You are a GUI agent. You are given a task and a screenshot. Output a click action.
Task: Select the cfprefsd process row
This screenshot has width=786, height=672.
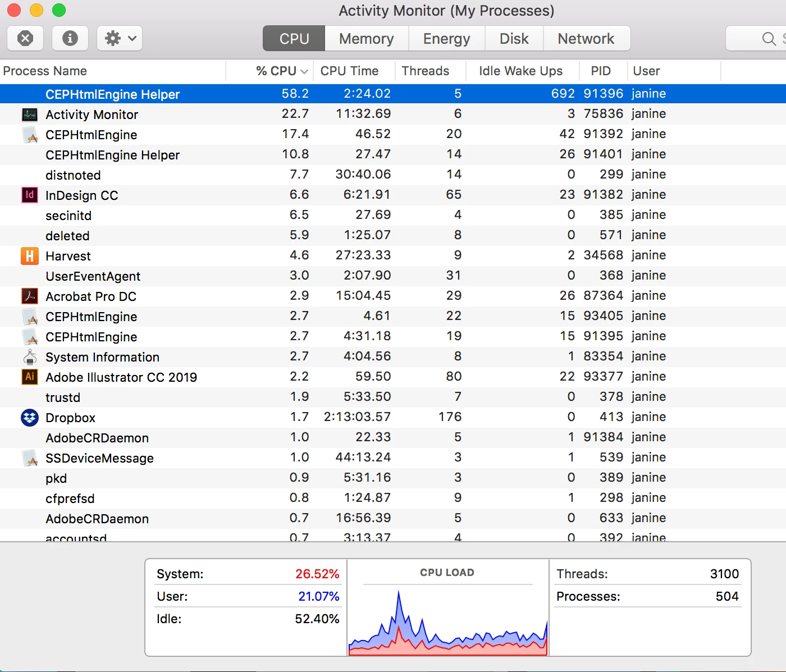[x=393, y=499]
